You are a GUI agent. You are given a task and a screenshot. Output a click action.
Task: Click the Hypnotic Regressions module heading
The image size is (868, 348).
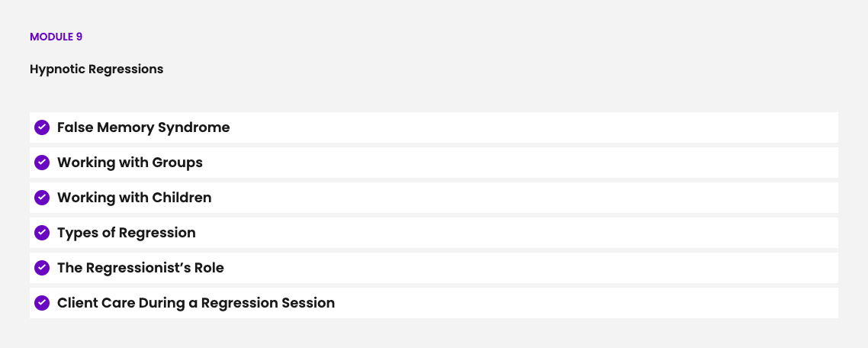click(x=97, y=69)
